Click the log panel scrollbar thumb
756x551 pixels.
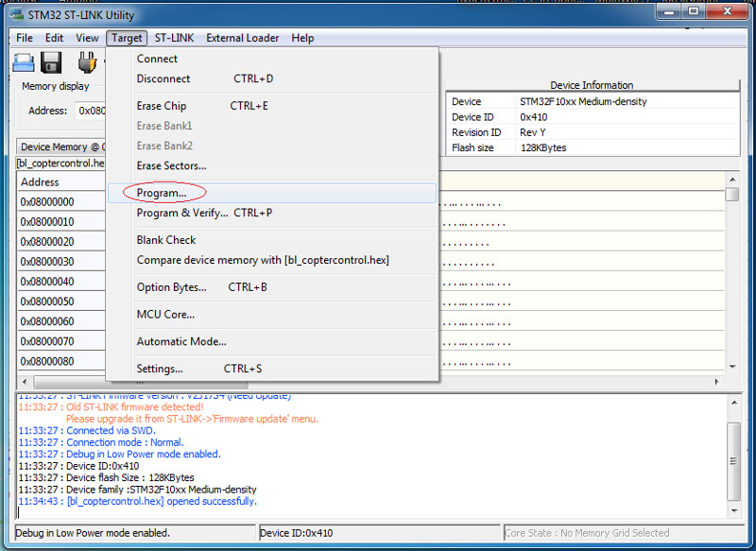(x=734, y=461)
